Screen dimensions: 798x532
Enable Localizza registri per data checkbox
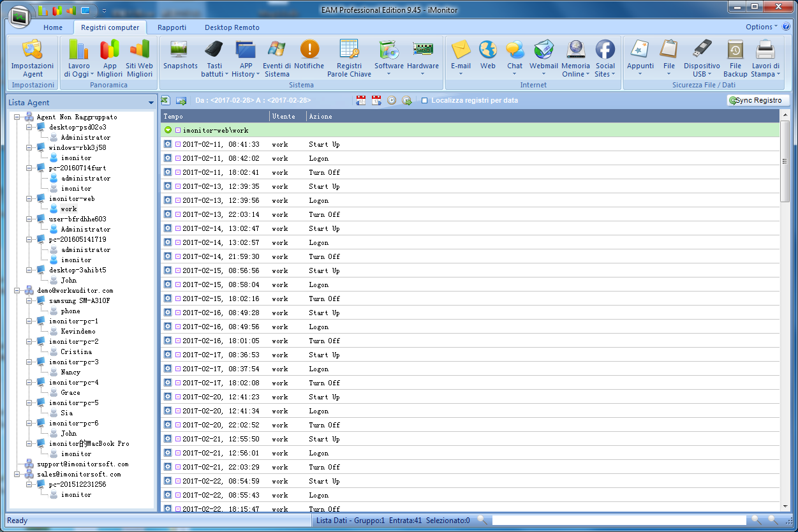coord(425,101)
